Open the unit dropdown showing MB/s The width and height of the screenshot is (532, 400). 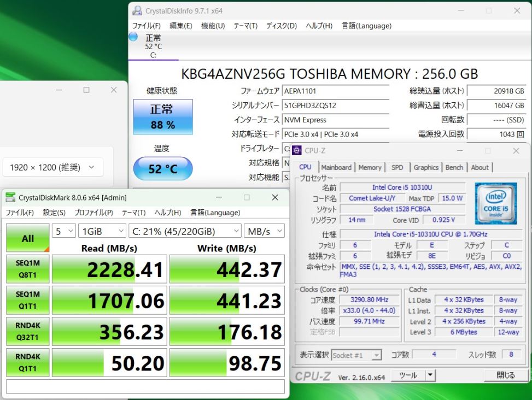[x=264, y=231]
